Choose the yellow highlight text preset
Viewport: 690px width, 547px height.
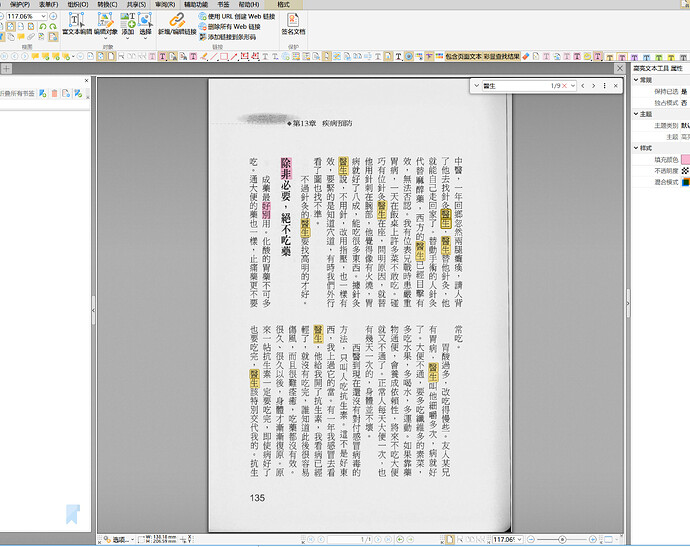pos(671,57)
